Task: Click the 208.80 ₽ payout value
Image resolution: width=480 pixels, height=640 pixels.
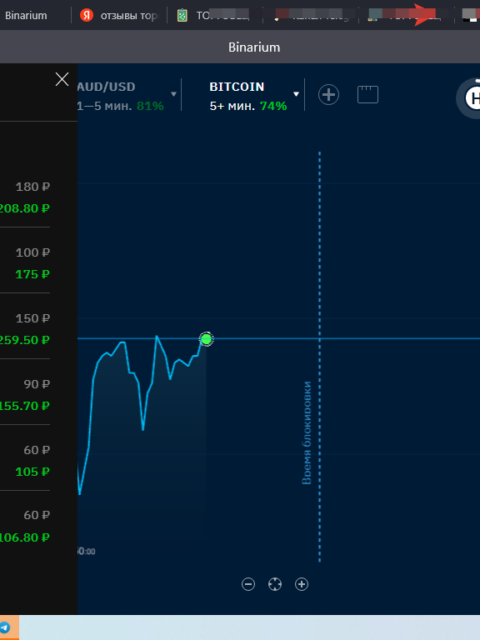Action: pyautogui.click(x=24, y=209)
